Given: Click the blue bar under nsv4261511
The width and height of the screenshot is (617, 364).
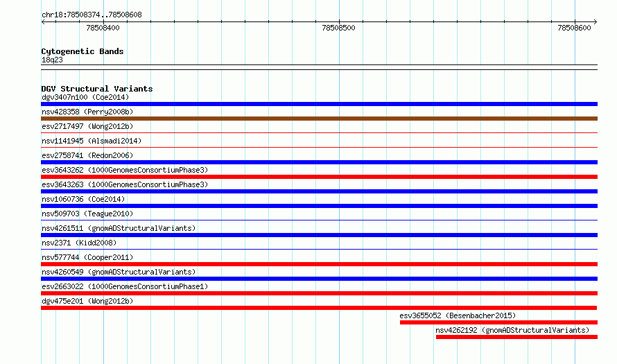Looking at the screenshot, I should coord(319,235).
